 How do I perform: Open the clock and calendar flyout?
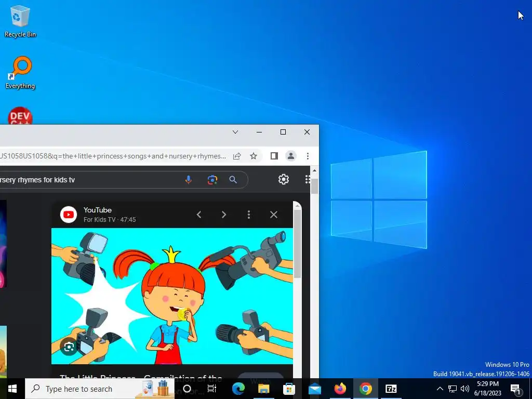[487, 389]
